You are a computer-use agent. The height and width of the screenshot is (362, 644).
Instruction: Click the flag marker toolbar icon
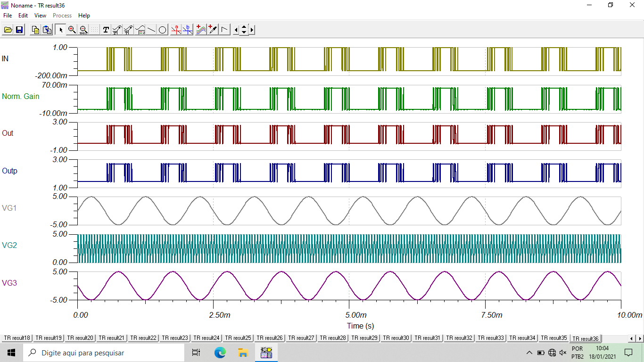[x=224, y=30]
